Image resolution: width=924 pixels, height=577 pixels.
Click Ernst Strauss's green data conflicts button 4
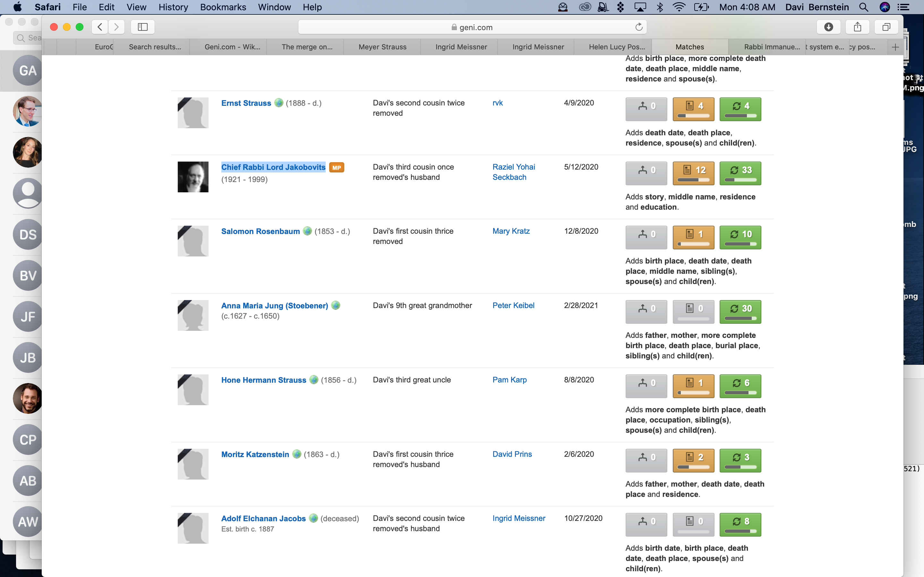740,109
